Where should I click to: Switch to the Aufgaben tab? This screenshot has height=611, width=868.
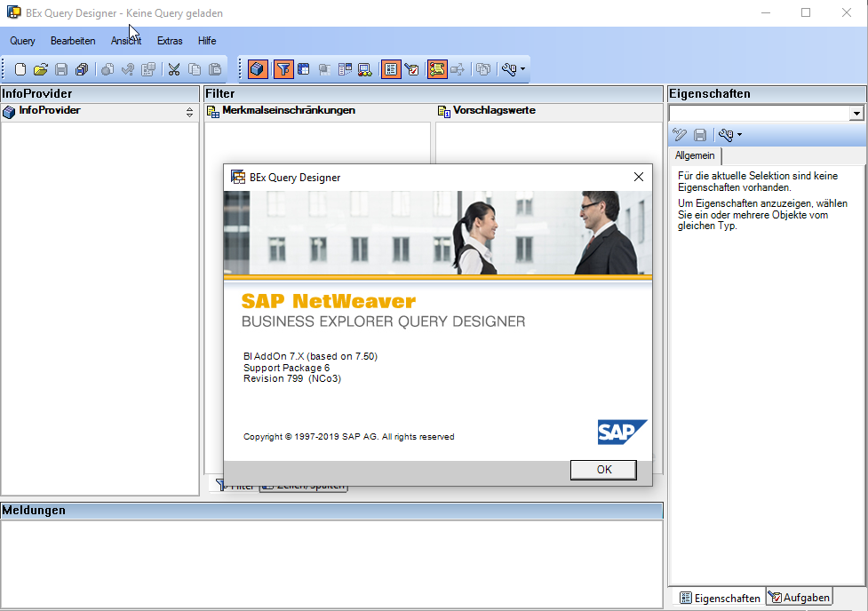[x=800, y=598]
